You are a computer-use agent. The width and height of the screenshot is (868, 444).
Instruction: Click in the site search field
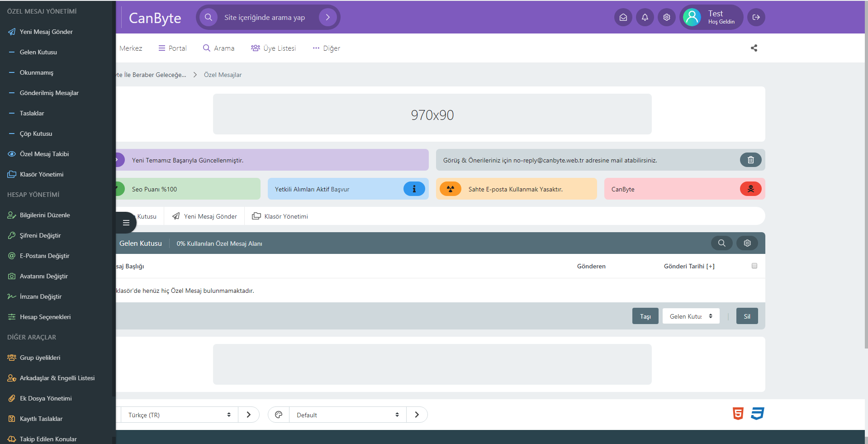click(268, 17)
